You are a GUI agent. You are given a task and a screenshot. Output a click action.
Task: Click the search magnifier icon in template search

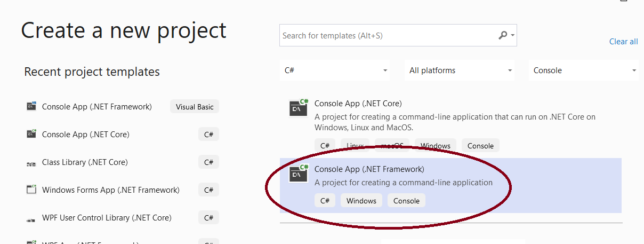pyautogui.click(x=503, y=35)
